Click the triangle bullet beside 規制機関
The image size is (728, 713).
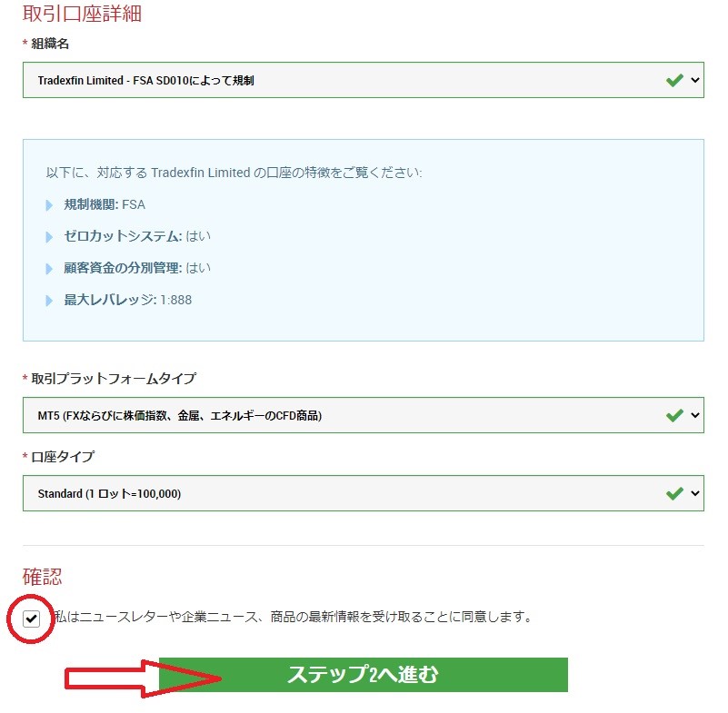[x=49, y=205]
